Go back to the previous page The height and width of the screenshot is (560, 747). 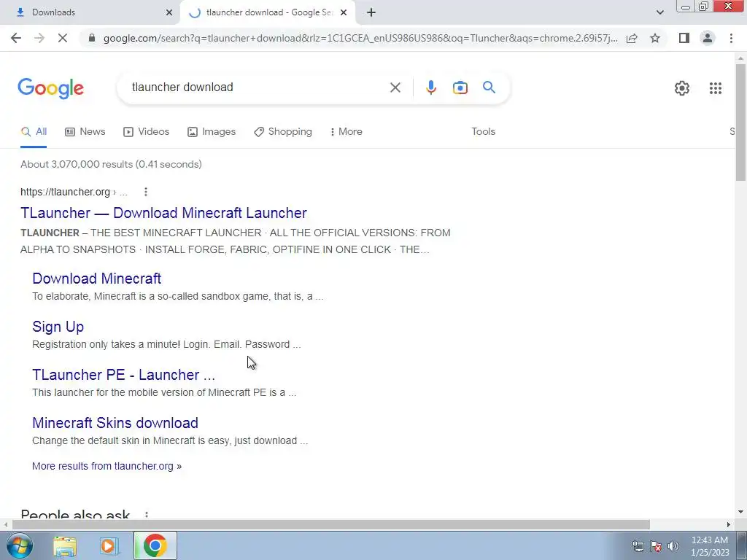point(16,38)
